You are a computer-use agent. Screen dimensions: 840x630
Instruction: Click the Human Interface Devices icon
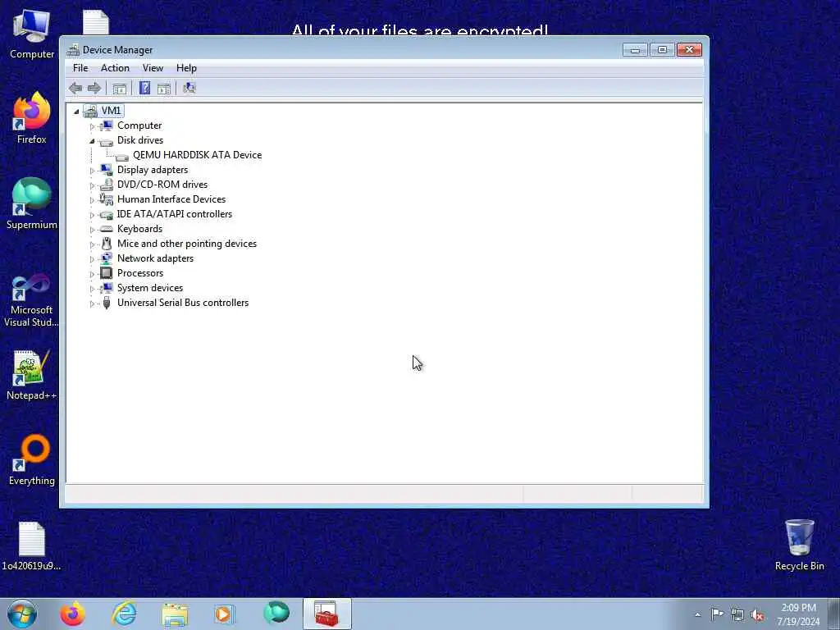pyautogui.click(x=107, y=199)
